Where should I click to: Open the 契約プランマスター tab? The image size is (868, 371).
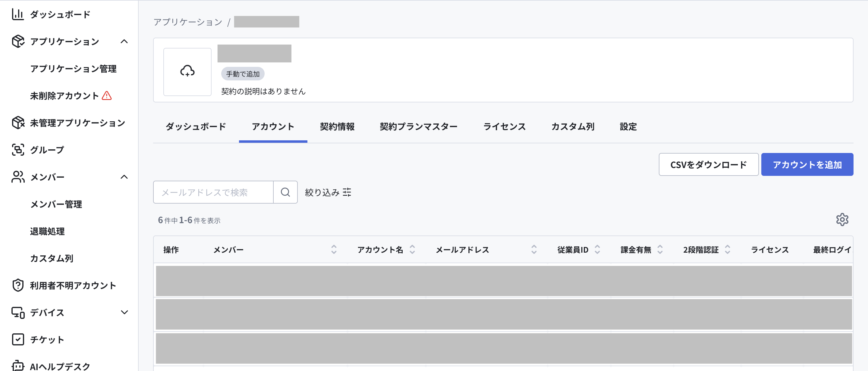point(419,126)
